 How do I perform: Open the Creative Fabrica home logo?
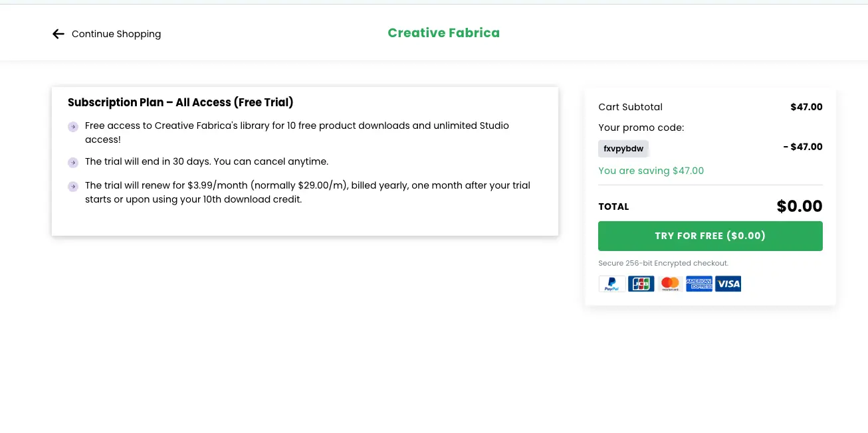pyautogui.click(x=443, y=33)
